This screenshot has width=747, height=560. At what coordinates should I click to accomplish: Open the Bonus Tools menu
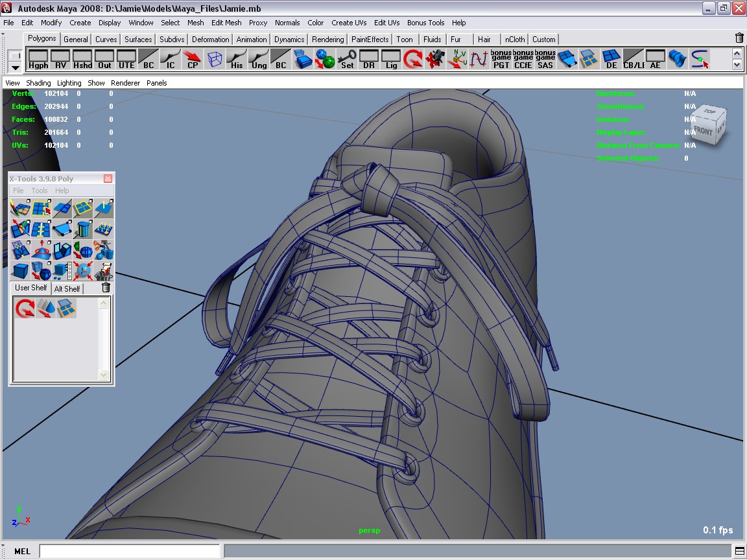[425, 23]
